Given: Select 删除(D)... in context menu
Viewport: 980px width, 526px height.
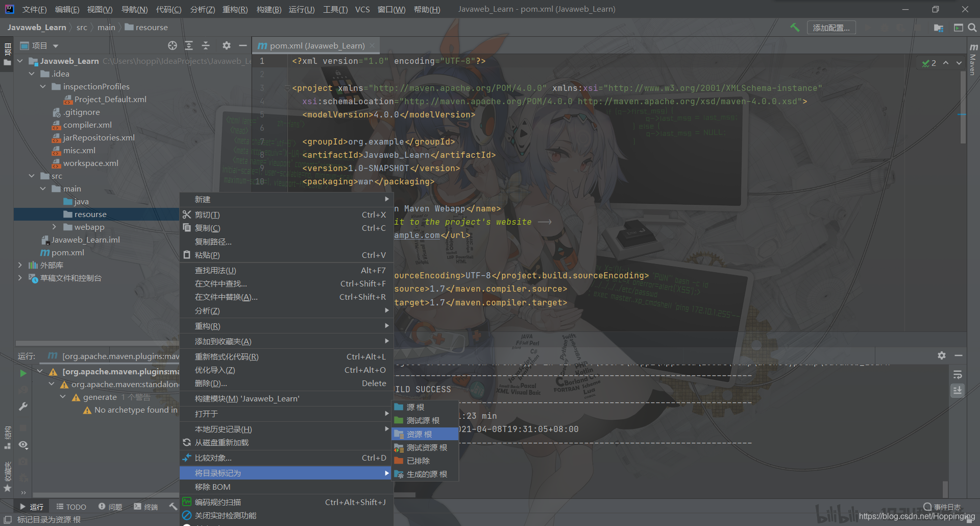Looking at the screenshot, I should 286,384.
